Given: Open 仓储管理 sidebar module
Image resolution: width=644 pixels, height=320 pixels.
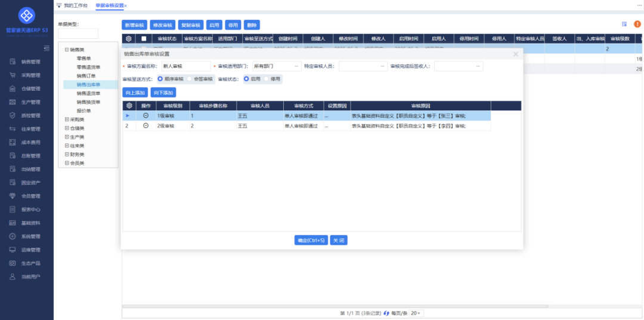Looking at the screenshot, I should (x=30, y=88).
